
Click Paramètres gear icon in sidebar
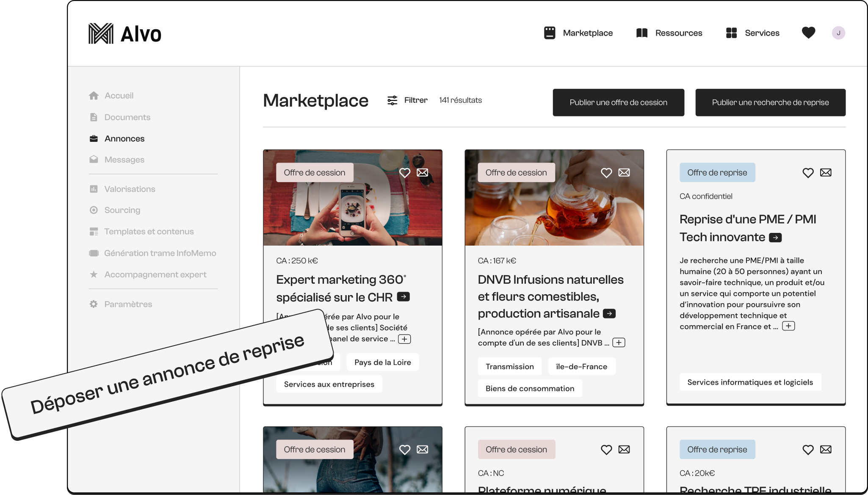pos(94,304)
